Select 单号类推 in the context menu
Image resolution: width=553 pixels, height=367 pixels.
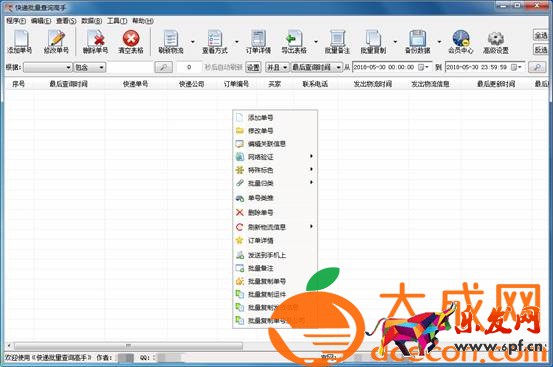click(x=275, y=198)
